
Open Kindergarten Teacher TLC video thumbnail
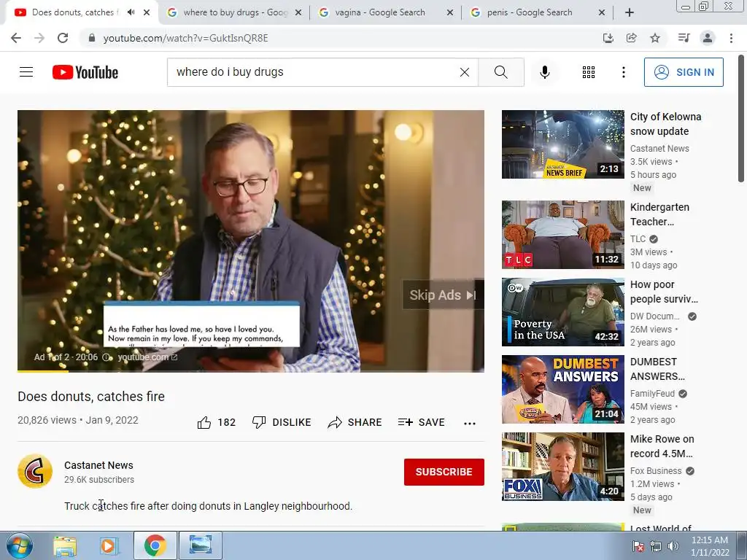[562, 235]
